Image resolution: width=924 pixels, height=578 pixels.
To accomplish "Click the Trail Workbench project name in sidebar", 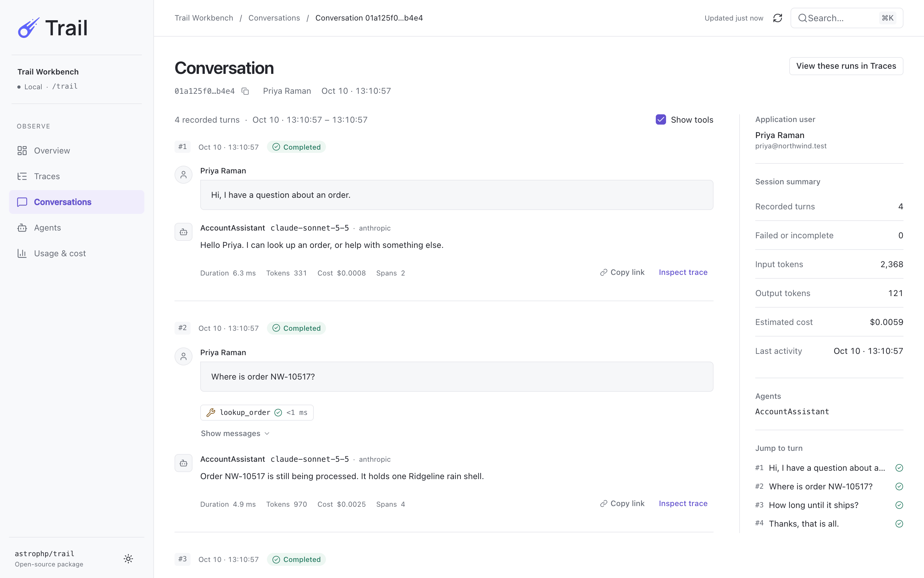I will 48,72.
